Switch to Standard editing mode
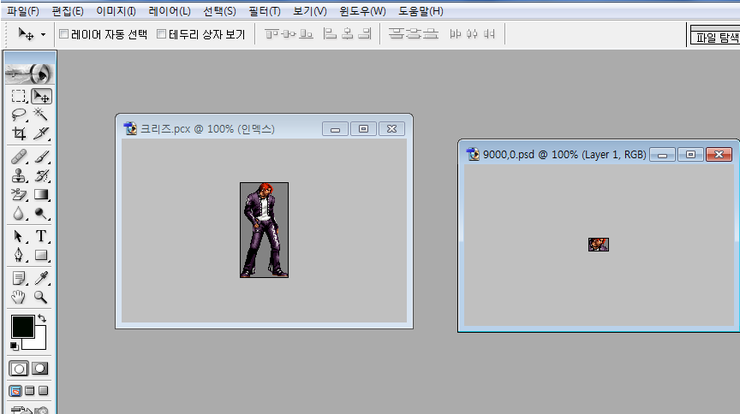 click(19, 369)
